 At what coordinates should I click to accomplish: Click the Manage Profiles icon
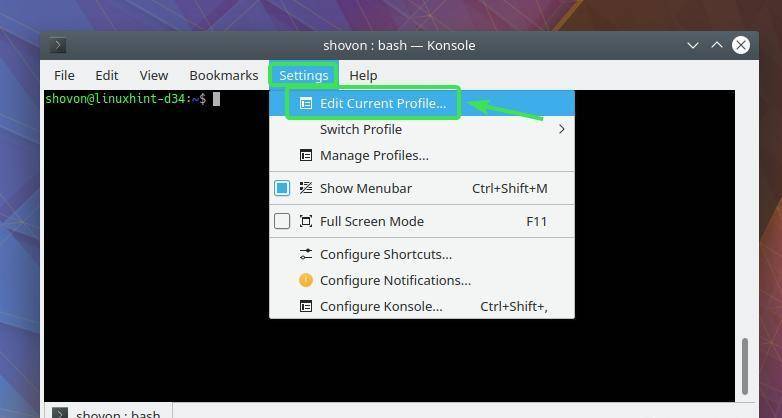pos(306,155)
